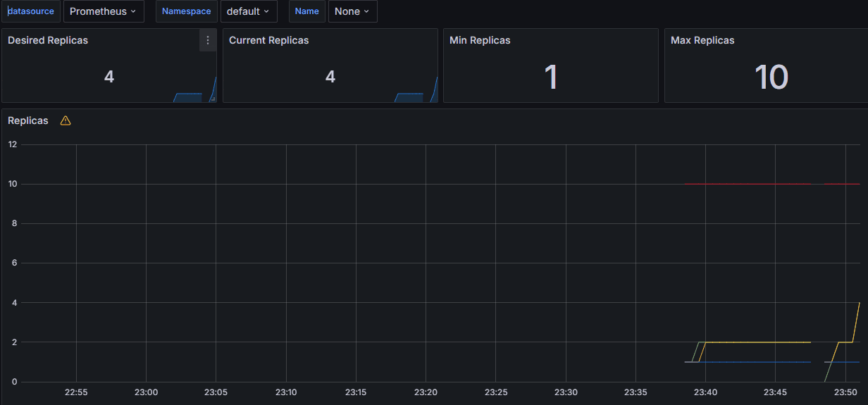The width and height of the screenshot is (868, 405).
Task: Open the Prometheus datasource dropdown
Action: coord(104,11)
